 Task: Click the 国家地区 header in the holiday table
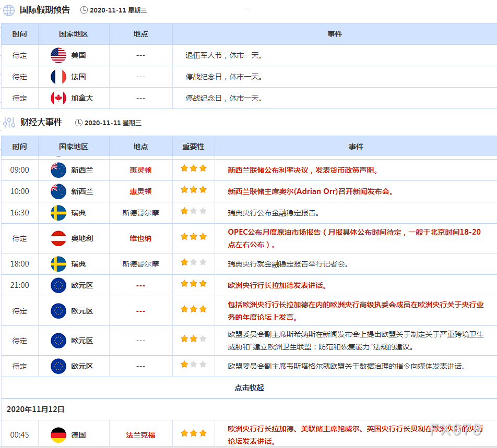click(74, 34)
